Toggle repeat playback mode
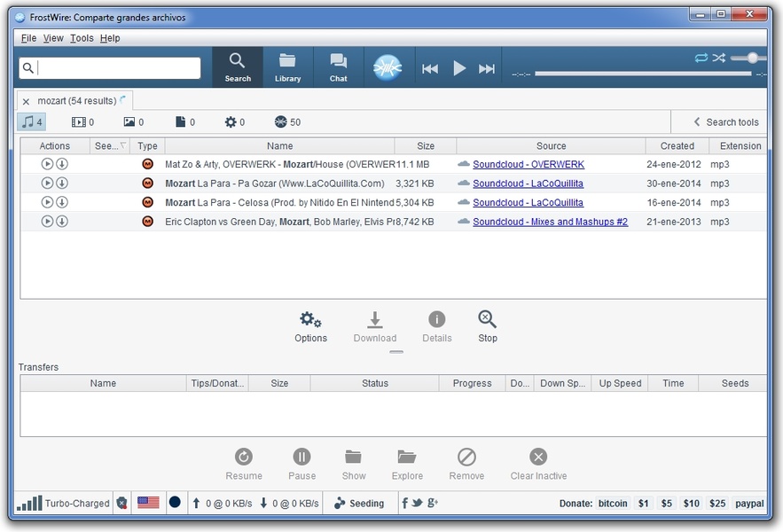Image resolution: width=783 pixels, height=532 pixels. (x=701, y=58)
